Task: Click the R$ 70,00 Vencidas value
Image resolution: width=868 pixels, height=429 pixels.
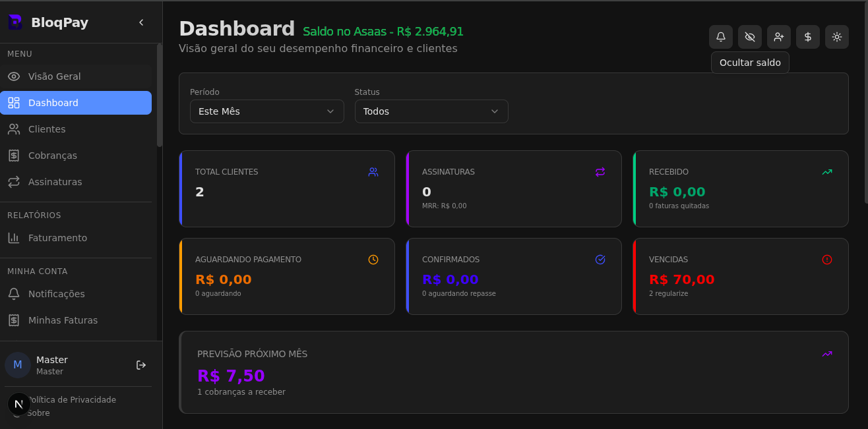Action: point(681,279)
